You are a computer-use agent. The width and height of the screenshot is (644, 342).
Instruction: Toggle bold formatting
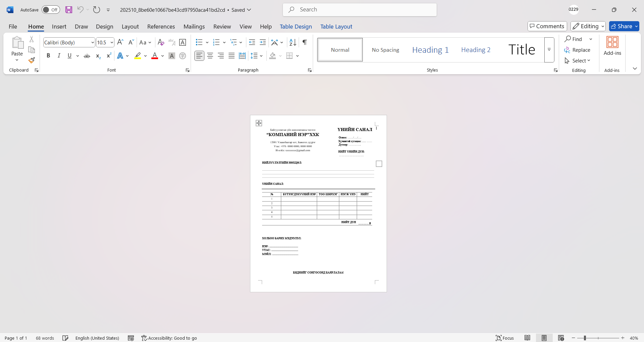pos(48,56)
